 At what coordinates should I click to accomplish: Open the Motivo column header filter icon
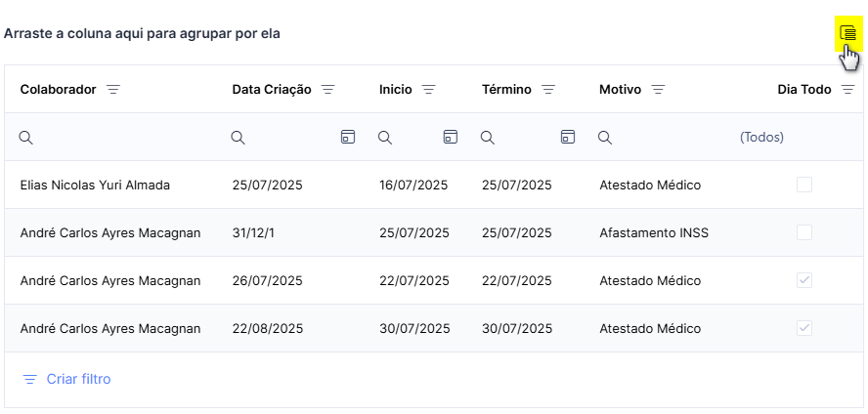[658, 90]
